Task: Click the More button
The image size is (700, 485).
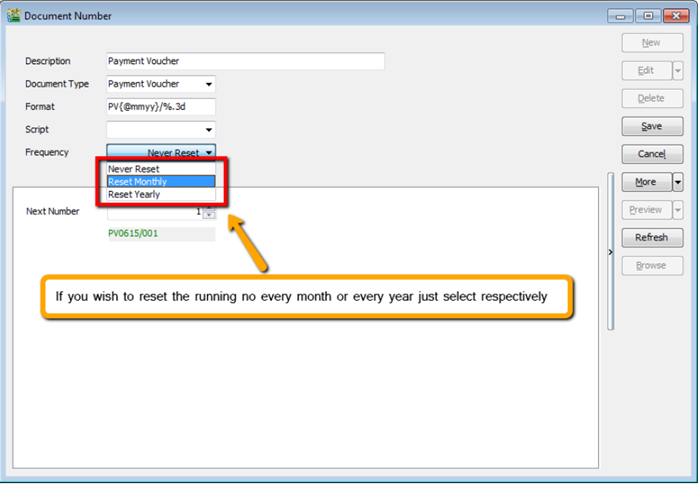Action: pos(645,182)
